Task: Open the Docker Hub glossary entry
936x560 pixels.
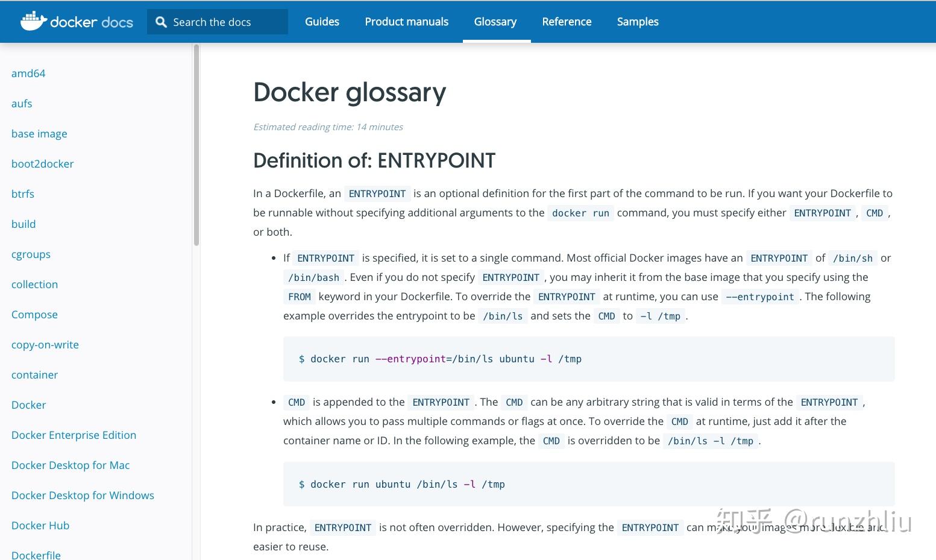Action: (40, 525)
